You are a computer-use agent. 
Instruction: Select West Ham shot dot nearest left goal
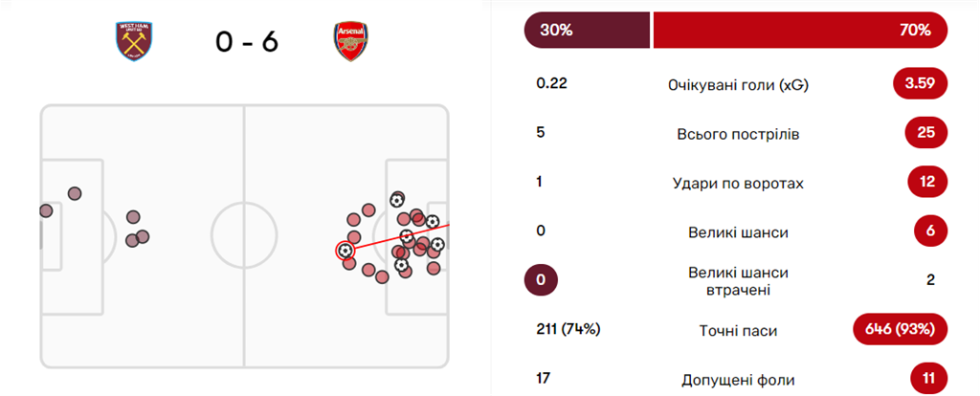[44, 210]
